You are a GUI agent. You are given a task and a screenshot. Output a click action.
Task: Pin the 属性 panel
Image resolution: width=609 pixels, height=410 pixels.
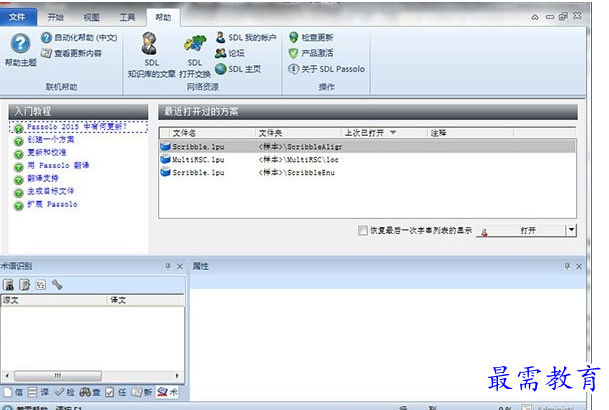[567, 266]
